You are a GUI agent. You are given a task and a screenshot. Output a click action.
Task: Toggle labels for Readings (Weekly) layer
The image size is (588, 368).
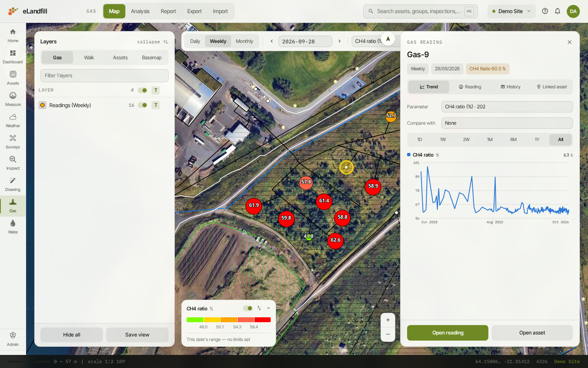coord(156,105)
